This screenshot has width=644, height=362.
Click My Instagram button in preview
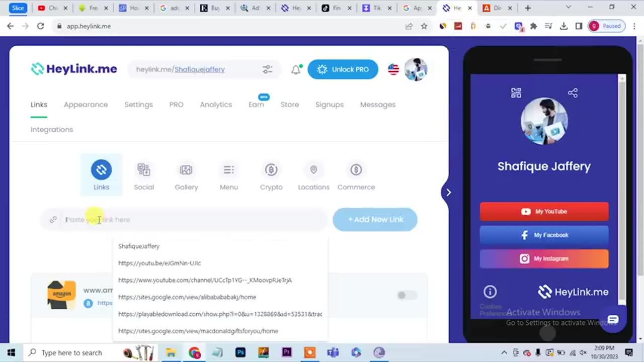pos(544,258)
